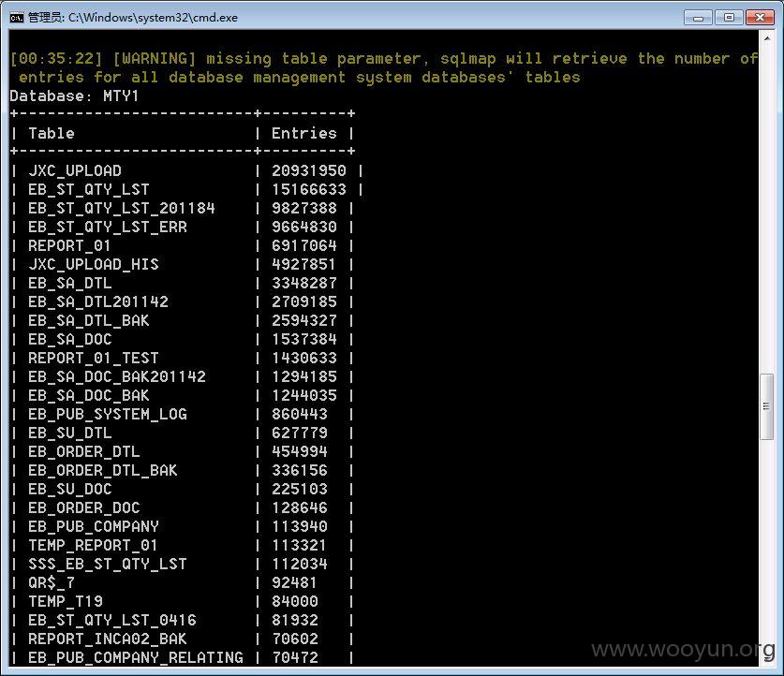Click the table name EB_SA_DOC
Image resolution: width=784 pixels, height=676 pixels.
[x=70, y=339]
